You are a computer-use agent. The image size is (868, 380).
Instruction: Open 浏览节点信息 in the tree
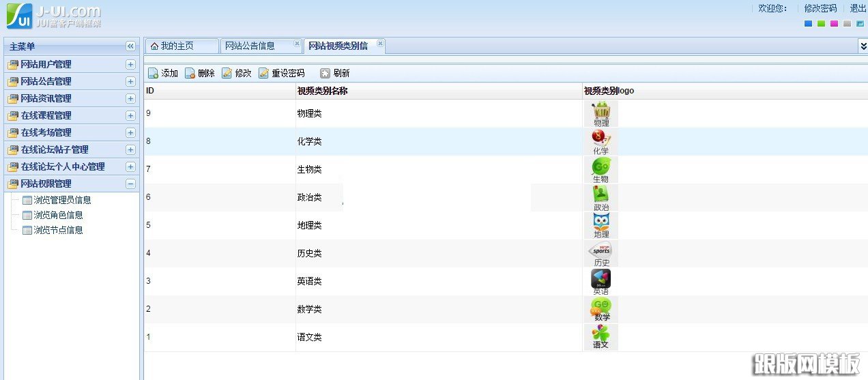click(x=58, y=230)
